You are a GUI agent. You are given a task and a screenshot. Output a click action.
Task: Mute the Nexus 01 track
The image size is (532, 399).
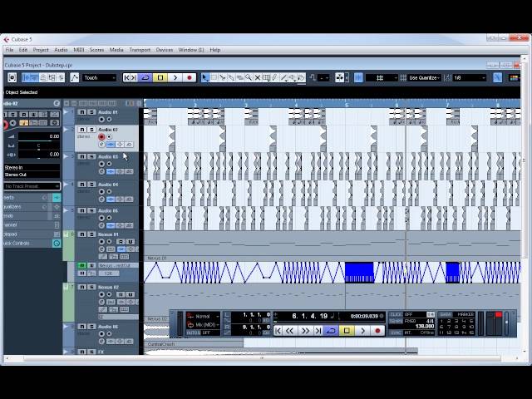coord(82,234)
